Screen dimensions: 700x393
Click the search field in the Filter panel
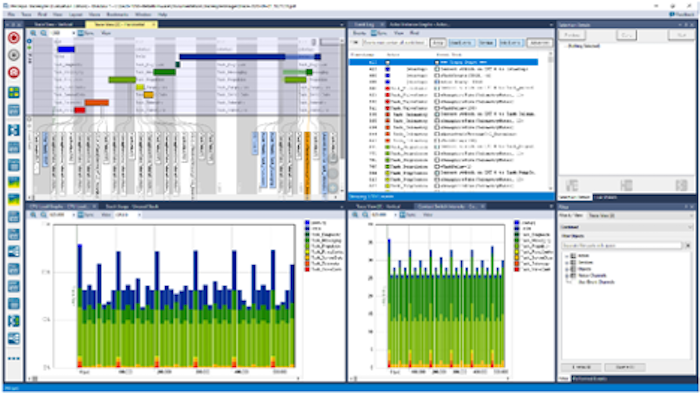[x=622, y=246]
